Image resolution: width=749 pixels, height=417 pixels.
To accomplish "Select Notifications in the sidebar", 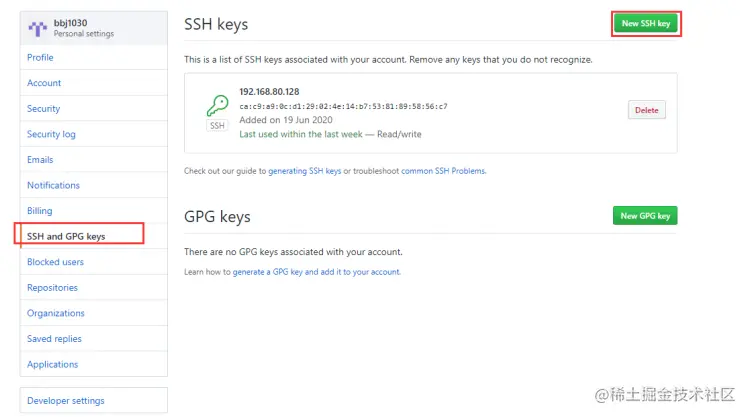I will click(53, 185).
